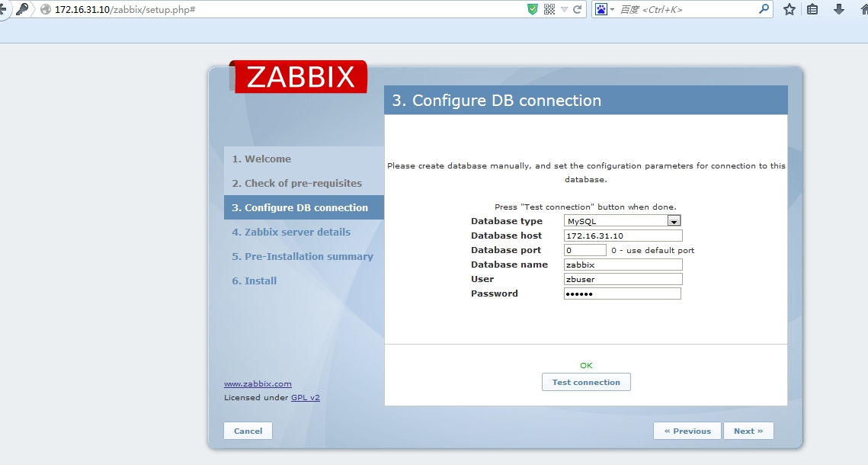Click inside the Database host field
The height and width of the screenshot is (465, 868).
click(x=622, y=236)
